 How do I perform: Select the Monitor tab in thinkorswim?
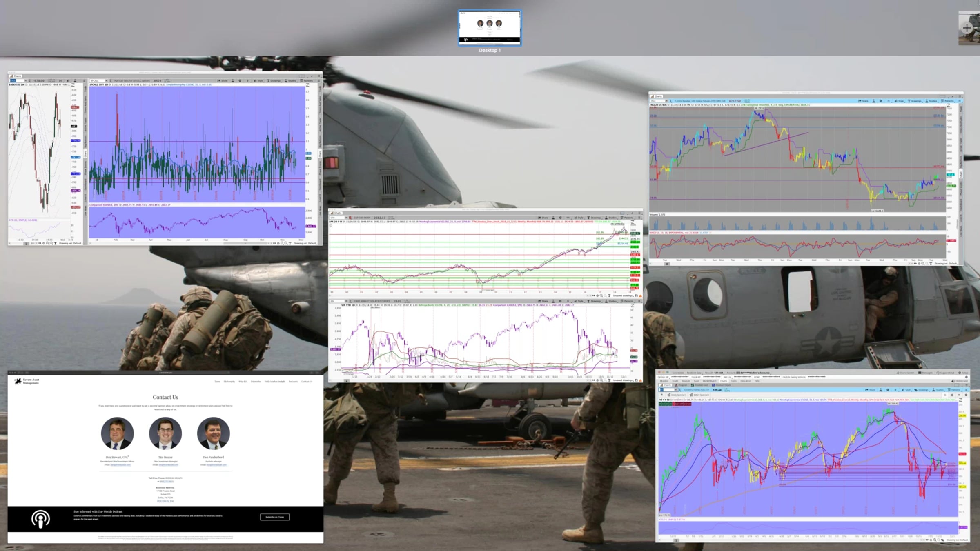coord(664,381)
